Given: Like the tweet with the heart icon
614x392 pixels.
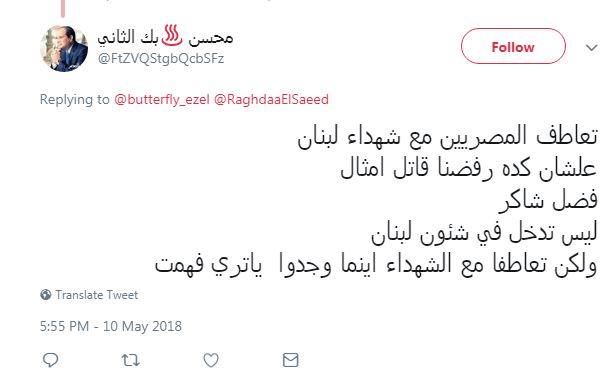Looking at the screenshot, I should [x=211, y=360].
